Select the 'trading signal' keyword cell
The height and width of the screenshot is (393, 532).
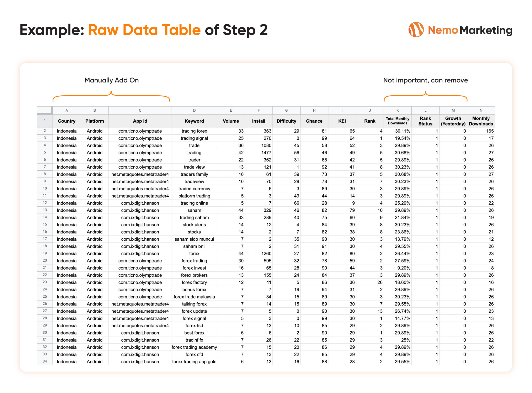(x=194, y=138)
